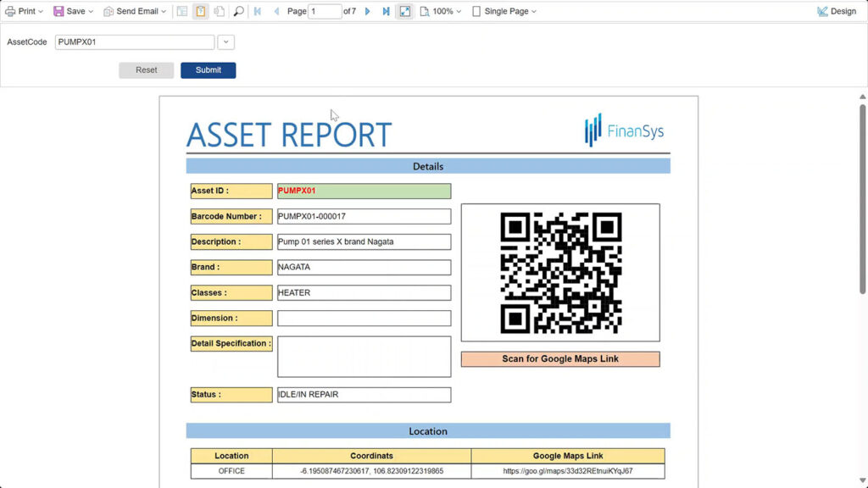Open the AssetCode selection dropdown
This screenshot has width=868, height=488.
[x=225, y=42]
